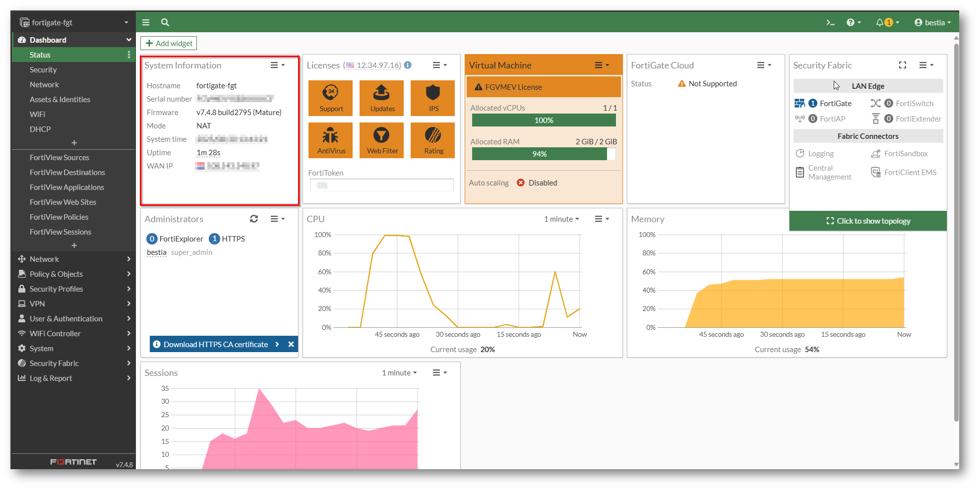Click the AntiVirus license icon

(x=331, y=140)
